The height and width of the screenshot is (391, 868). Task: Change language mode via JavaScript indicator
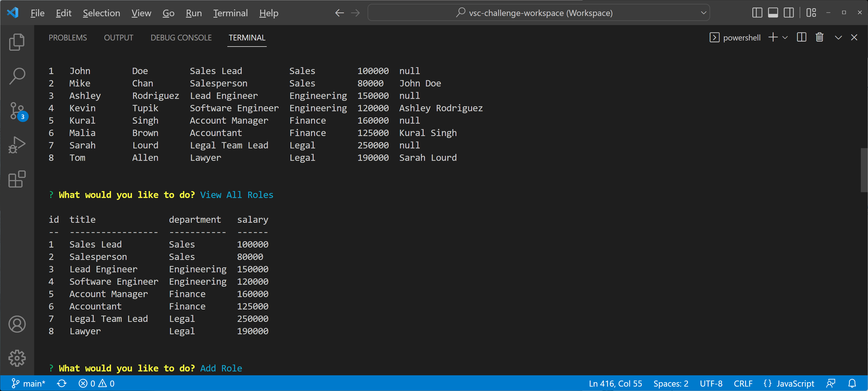795,383
